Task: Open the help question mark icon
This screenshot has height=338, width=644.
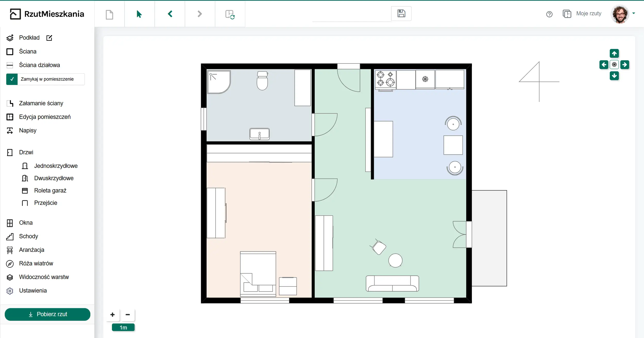Action: (549, 14)
